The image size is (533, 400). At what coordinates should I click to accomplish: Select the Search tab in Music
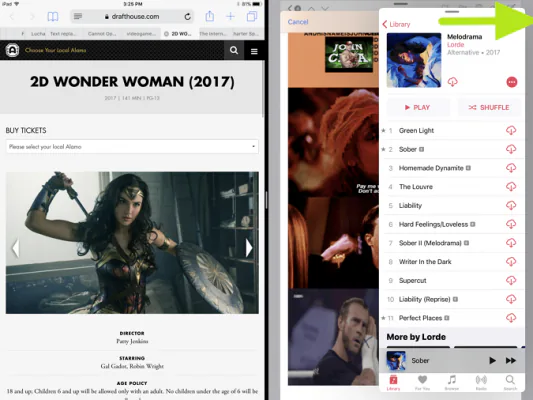(510, 382)
